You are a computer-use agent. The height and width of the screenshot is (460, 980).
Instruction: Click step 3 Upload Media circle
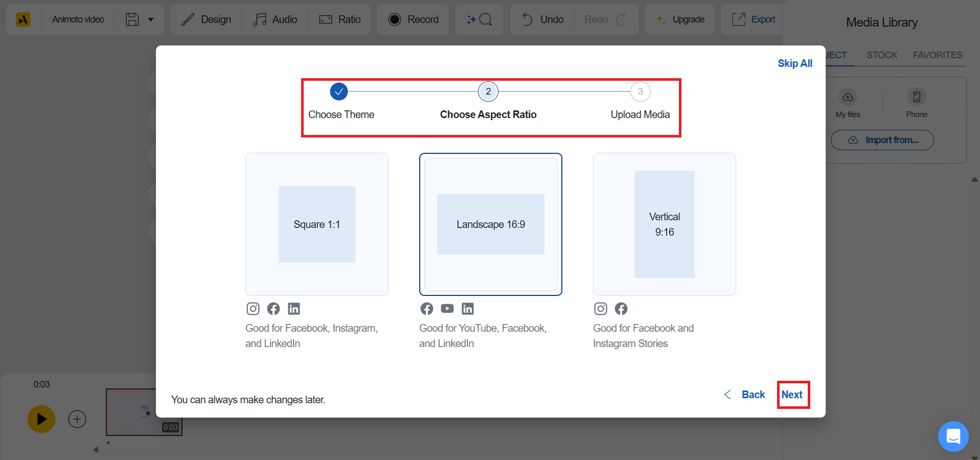(640, 92)
